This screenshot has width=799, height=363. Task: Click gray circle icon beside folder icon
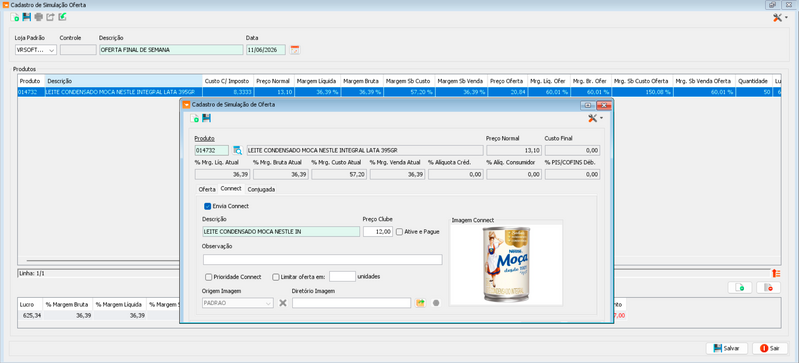point(436,303)
